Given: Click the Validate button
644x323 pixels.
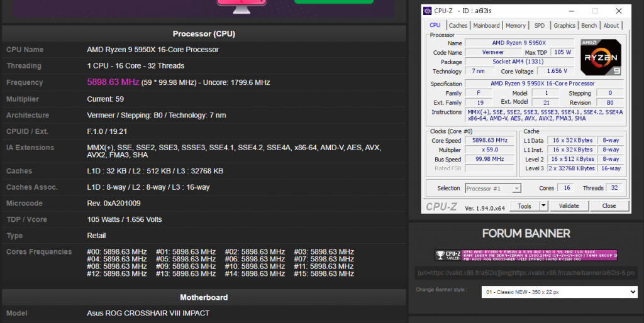Looking at the screenshot, I should (x=569, y=206).
